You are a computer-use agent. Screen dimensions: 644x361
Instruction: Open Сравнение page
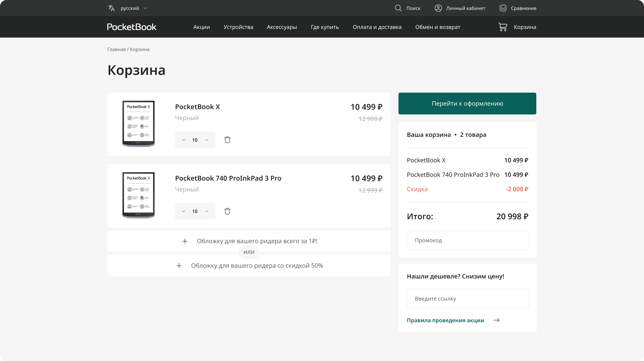click(524, 8)
